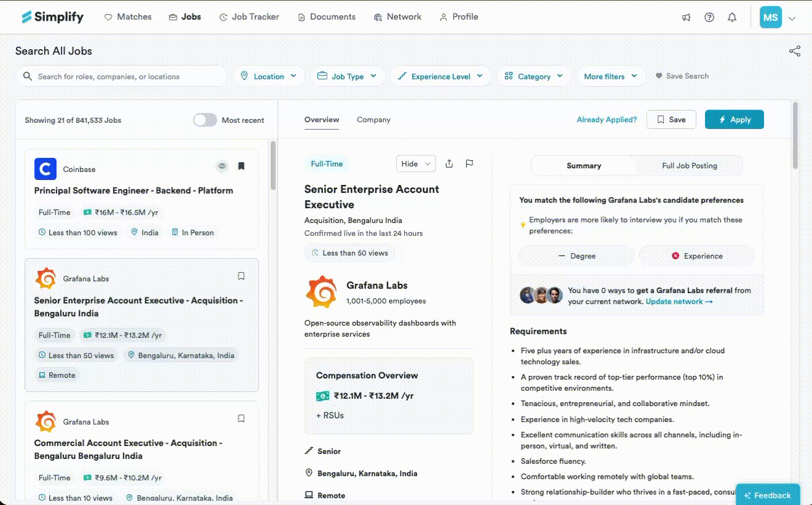Open the Network page
Screen dimensions: 812x505
tap(397, 17)
